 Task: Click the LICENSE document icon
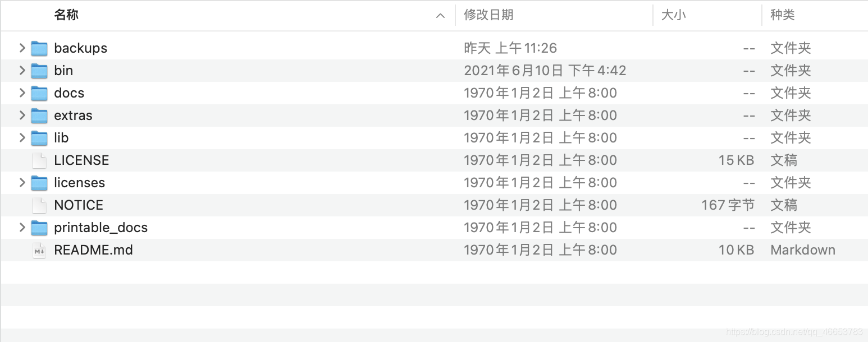(x=39, y=160)
